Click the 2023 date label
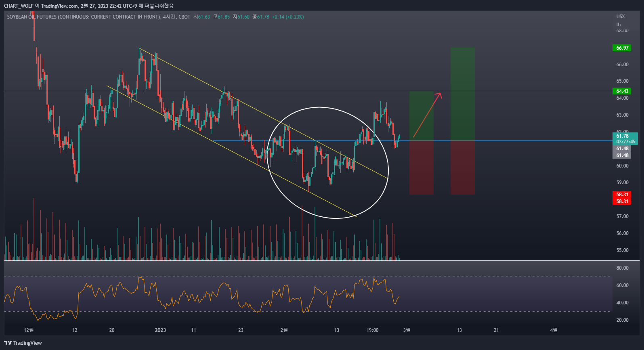The image size is (644, 350). click(160, 330)
